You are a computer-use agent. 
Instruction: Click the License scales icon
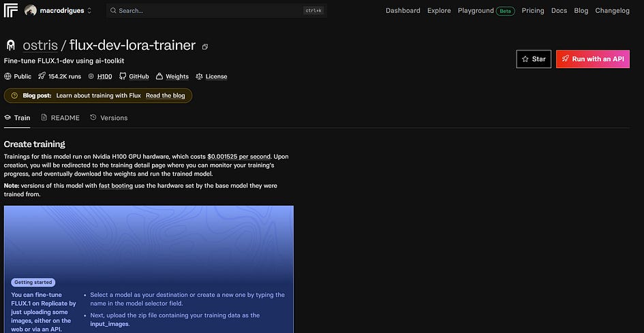click(199, 76)
